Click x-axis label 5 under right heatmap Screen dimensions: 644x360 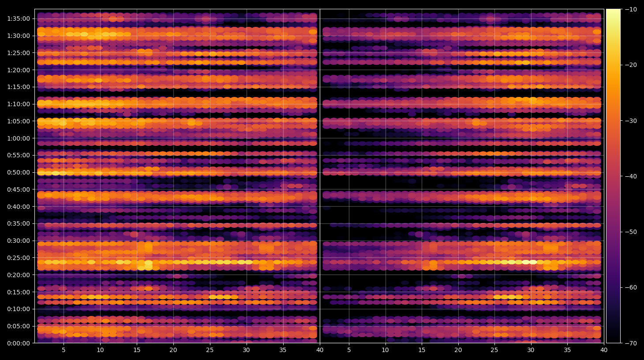(x=349, y=350)
